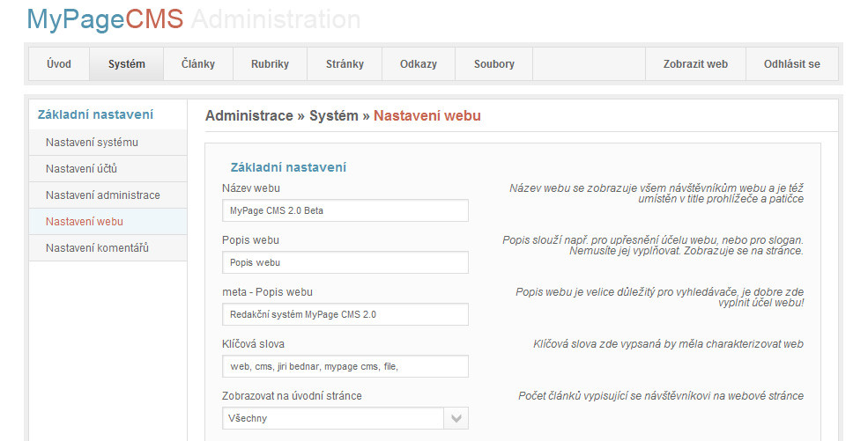Click the Administrace breadcrumb

249,115
